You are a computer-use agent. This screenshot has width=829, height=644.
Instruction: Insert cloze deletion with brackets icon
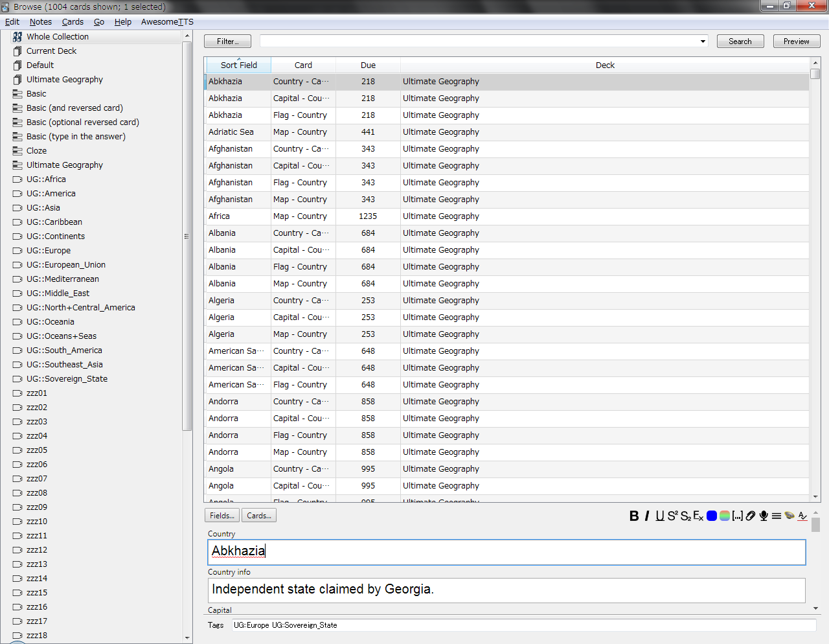coord(737,516)
